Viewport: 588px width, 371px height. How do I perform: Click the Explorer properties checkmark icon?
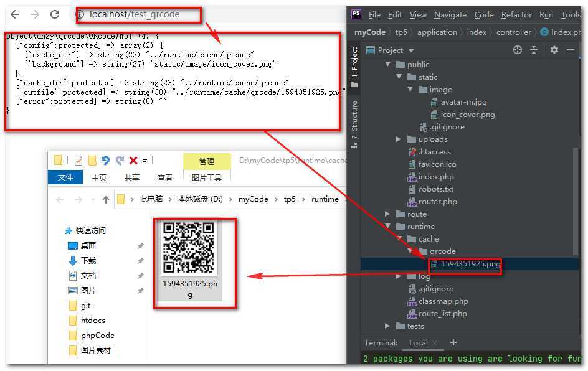click(x=78, y=161)
